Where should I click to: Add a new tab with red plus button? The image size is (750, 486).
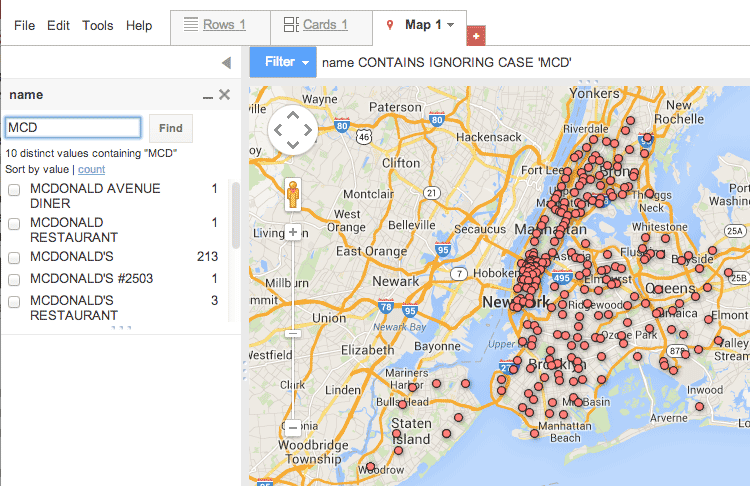tap(476, 36)
